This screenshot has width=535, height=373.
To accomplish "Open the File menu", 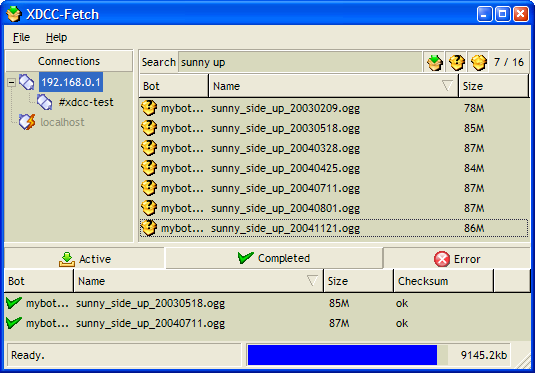I will [x=21, y=37].
